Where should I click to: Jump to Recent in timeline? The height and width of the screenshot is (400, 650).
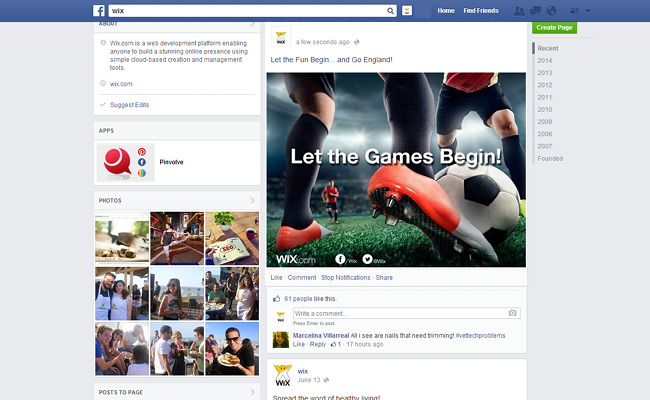point(548,48)
